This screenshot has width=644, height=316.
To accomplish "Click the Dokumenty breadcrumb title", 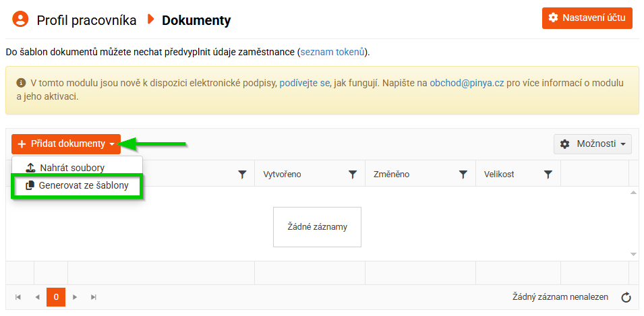I will pyautogui.click(x=196, y=20).
